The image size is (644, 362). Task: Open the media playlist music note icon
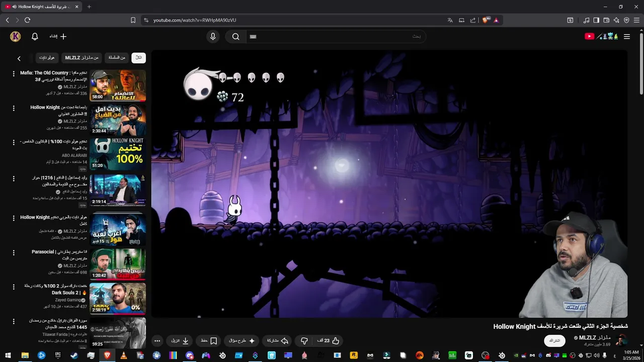(586, 20)
